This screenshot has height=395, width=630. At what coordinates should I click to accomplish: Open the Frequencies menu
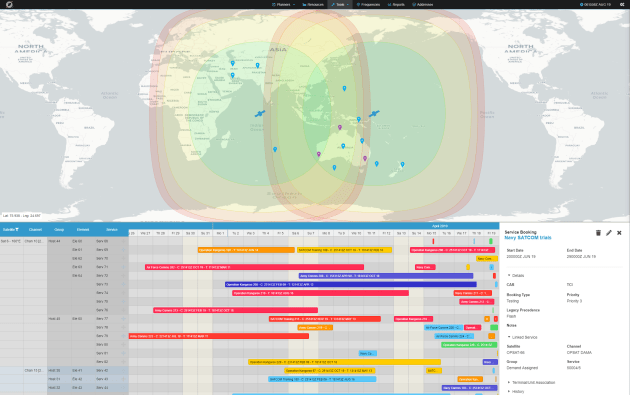click(368, 4)
